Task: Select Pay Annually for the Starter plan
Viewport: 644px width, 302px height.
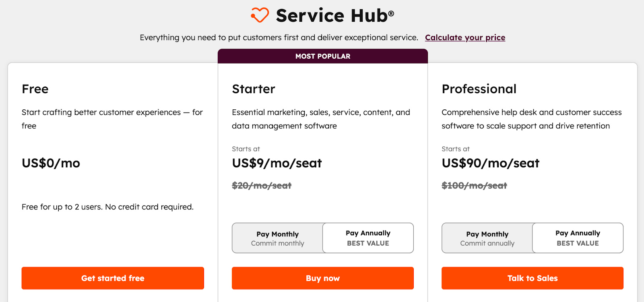Action: (367, 238)
